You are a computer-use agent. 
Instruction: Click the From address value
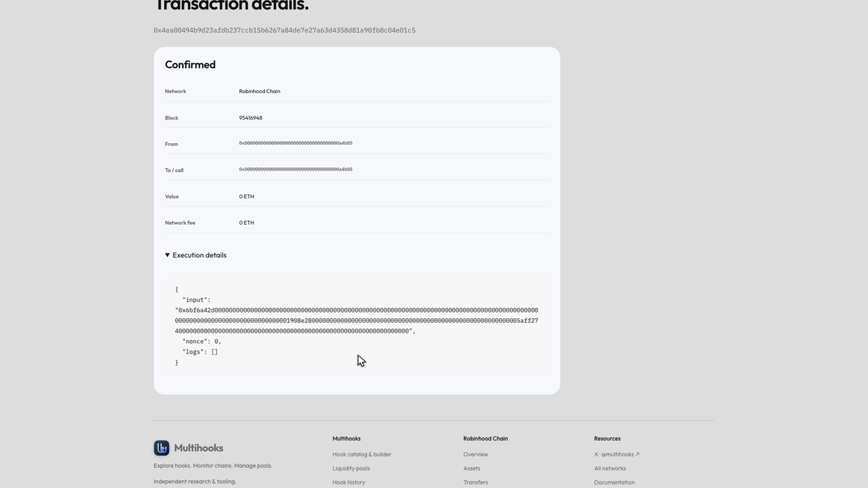point(296,143)
